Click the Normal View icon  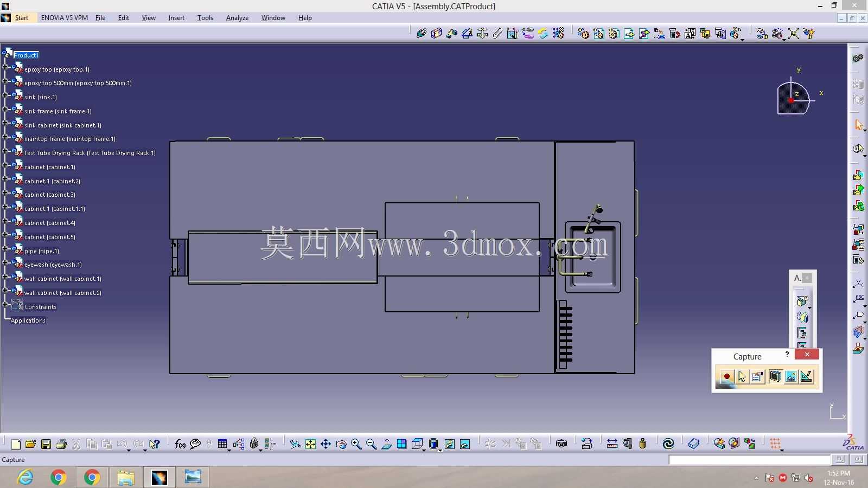click(386, 444)
